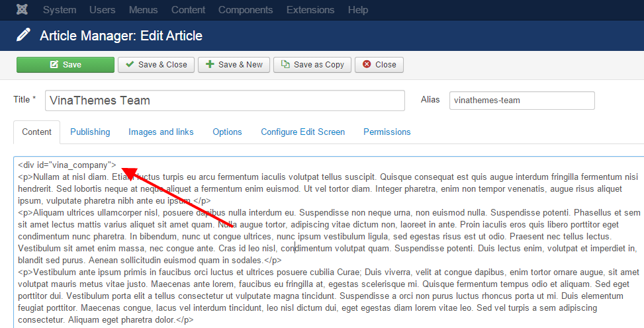Switch to the Publishing tab
Screen dimensions: 644x328
click(x=90, y=132)
